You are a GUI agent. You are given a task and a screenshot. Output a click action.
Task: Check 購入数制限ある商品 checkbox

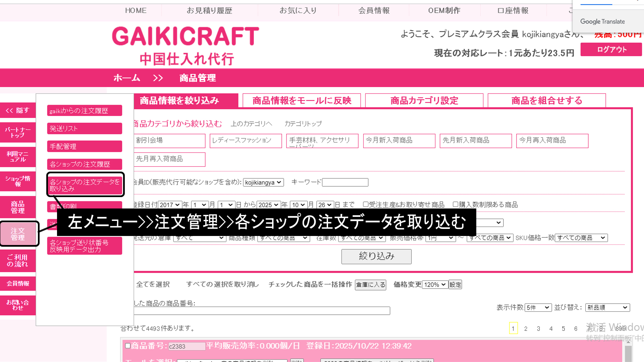[455, 204]
